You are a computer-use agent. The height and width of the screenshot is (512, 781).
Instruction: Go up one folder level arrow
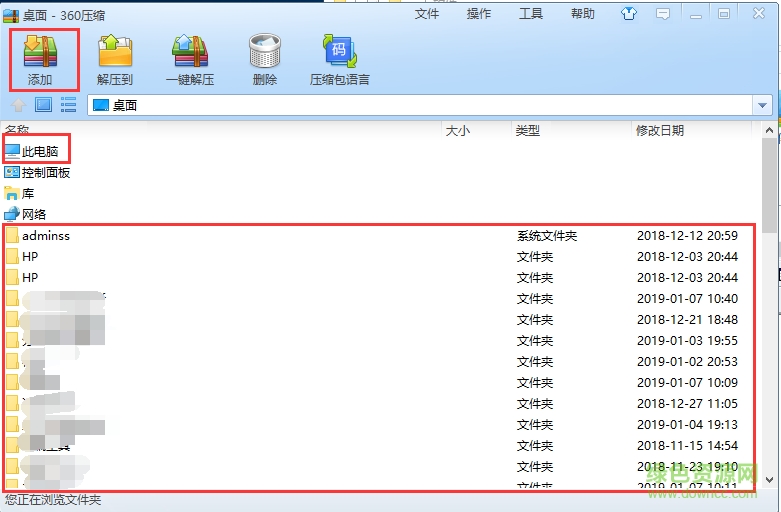[x=18, y=105]
